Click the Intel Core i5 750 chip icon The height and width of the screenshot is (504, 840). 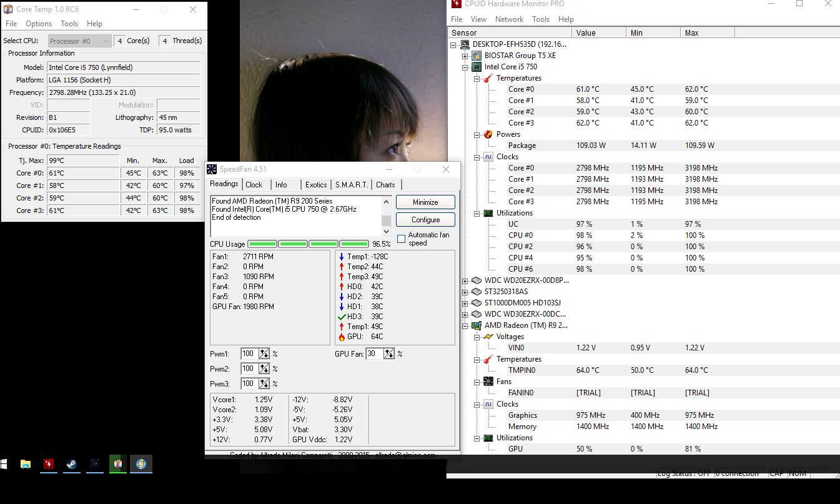pyautogui.click(x=476, y=67)
